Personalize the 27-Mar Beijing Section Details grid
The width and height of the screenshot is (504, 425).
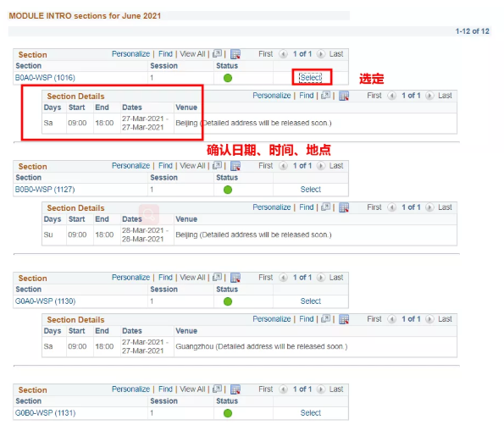click(x=272, y=96)
